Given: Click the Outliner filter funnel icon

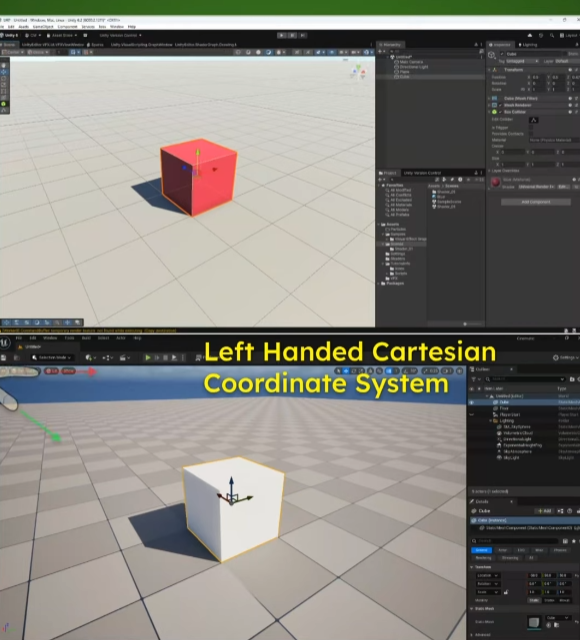Looking at the screenshot, I should 473,379.
